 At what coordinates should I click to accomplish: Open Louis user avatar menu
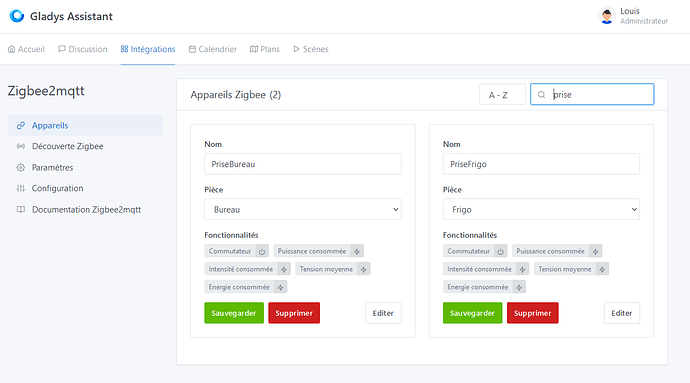[606, 16]
